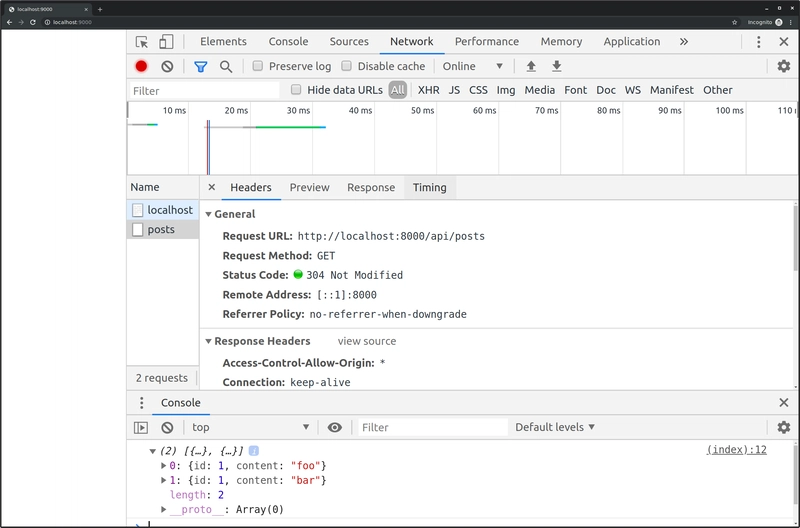Open a new browser tab
This screenshot has height=528, width=800.
[100, 9]
